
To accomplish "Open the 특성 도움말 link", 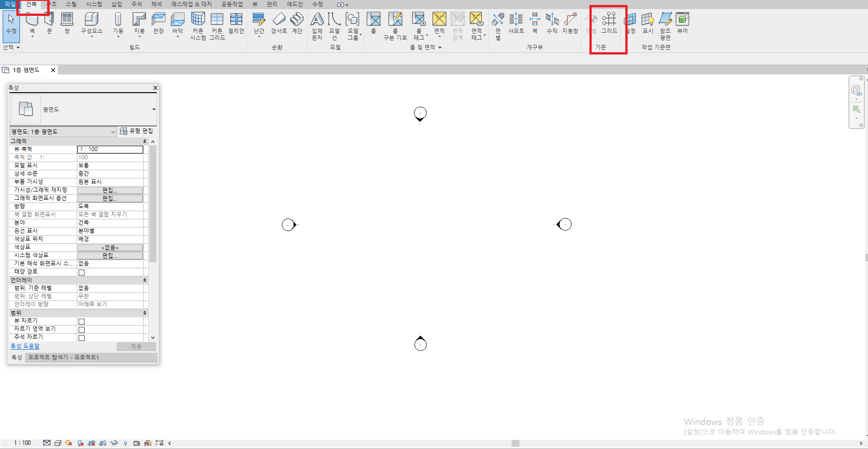I will 25,346.
